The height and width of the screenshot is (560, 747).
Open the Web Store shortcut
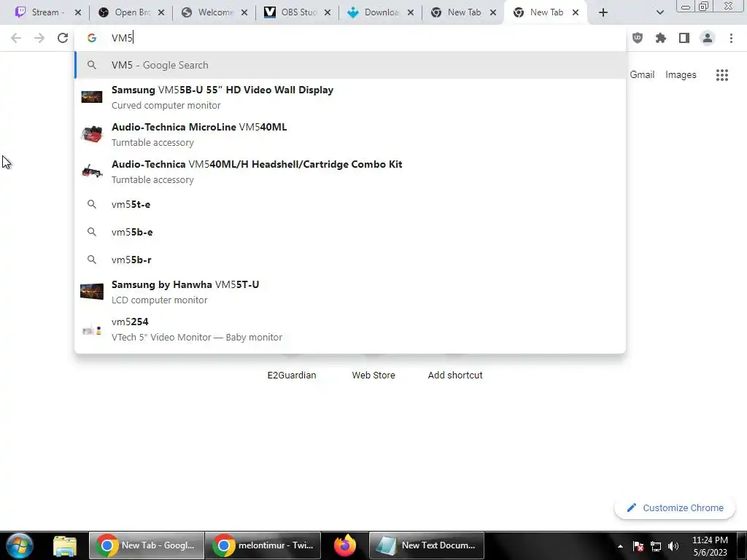click(373, 376)
